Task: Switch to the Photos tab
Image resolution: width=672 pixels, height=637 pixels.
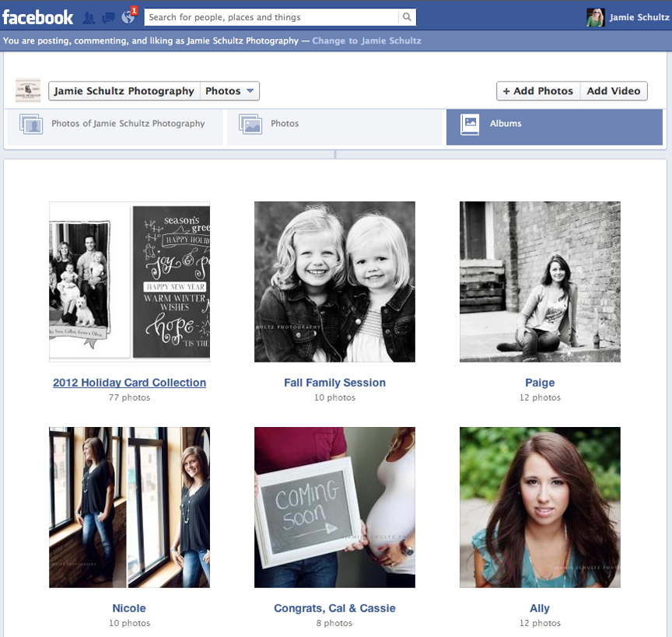Action: tap(285, 124)
